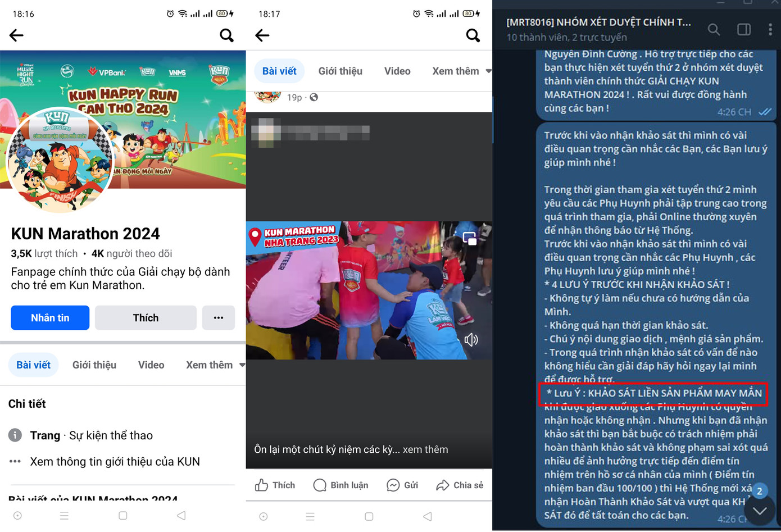
Task: Share the post using Chia sẻ icon
Action: click(x=460, y=485)
